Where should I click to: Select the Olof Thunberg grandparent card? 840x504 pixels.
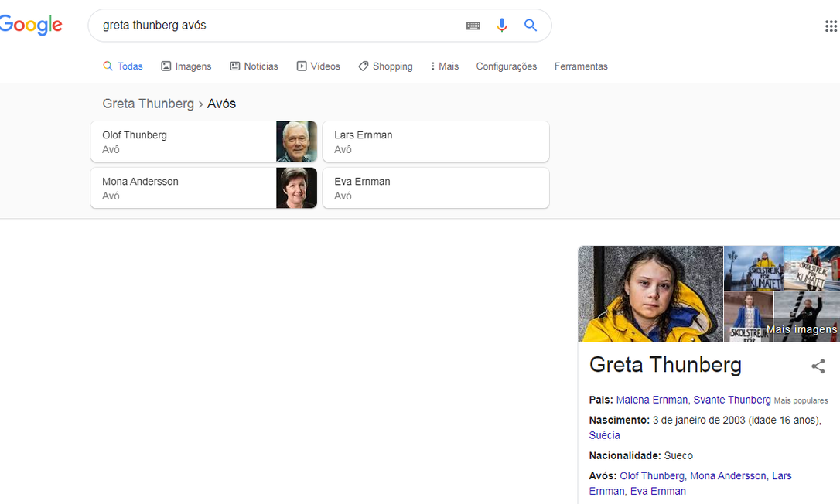coord(203,141)
